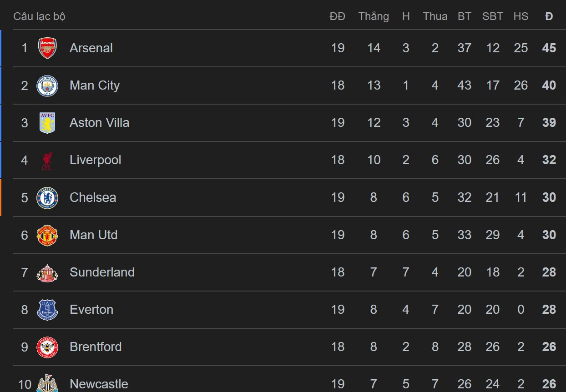Image resolution: width=566 pixels, height=392 pixels.
Task: Click the Man Utd club crest
Action: coord(47,235)
